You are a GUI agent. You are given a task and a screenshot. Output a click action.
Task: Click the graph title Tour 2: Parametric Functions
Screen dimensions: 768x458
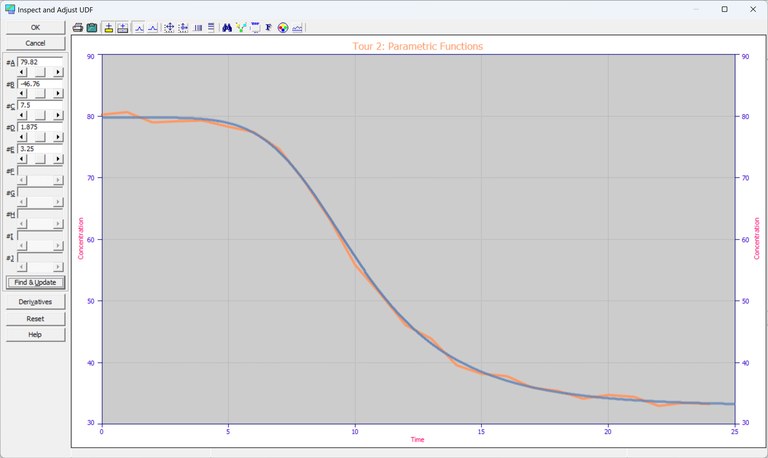pyautogui.click(x=418, y=47)
